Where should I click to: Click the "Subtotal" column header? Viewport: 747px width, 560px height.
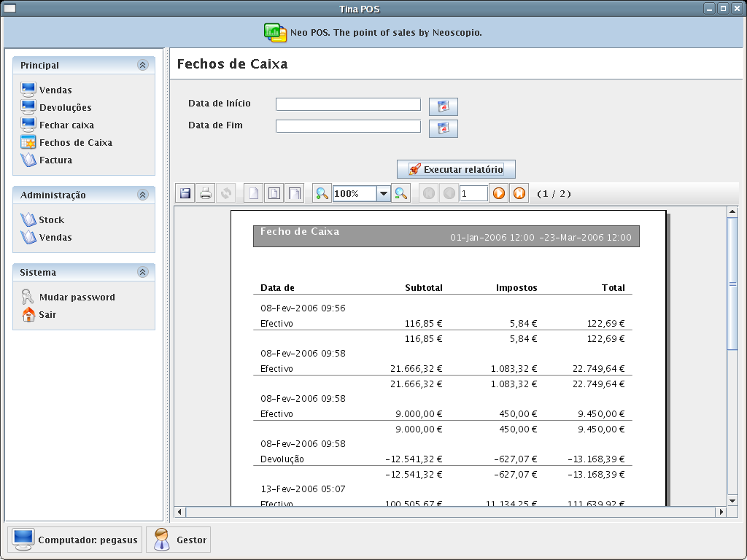coord(424,287)
